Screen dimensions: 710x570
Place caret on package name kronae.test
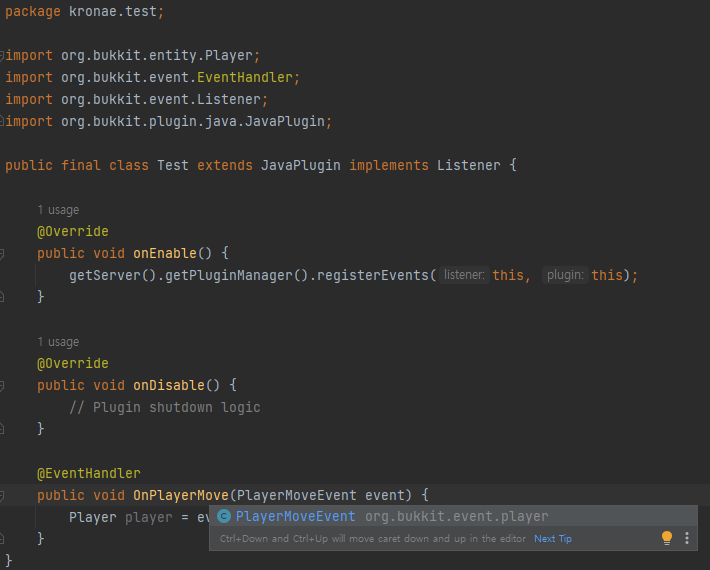tap(112, 11)
